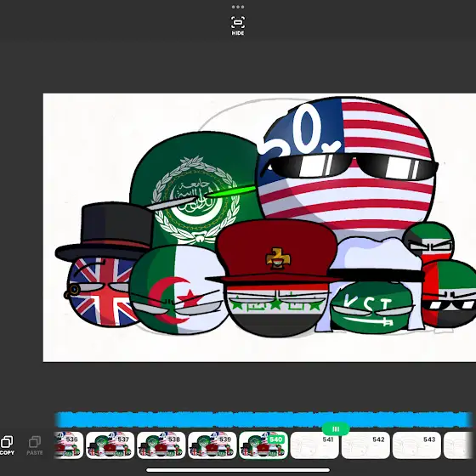
Task: Copy the current frame
Action: click(x=7, y=445)
